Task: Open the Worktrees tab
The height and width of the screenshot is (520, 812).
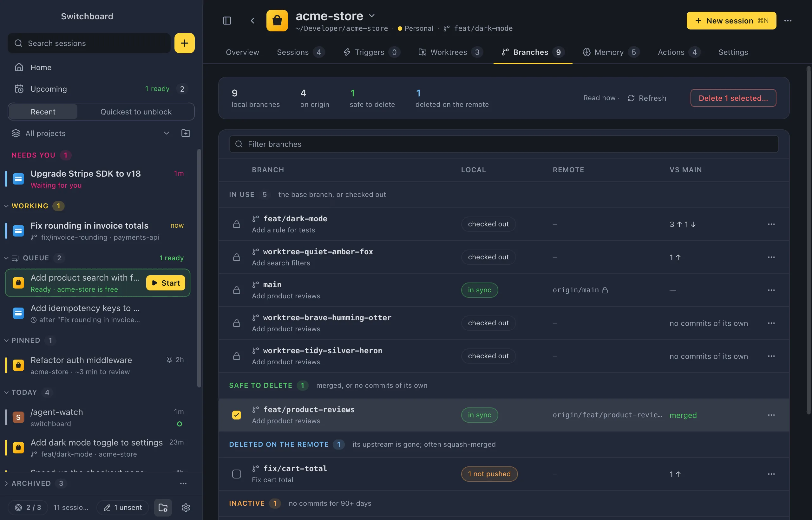Action: click(x=451, y=52)
